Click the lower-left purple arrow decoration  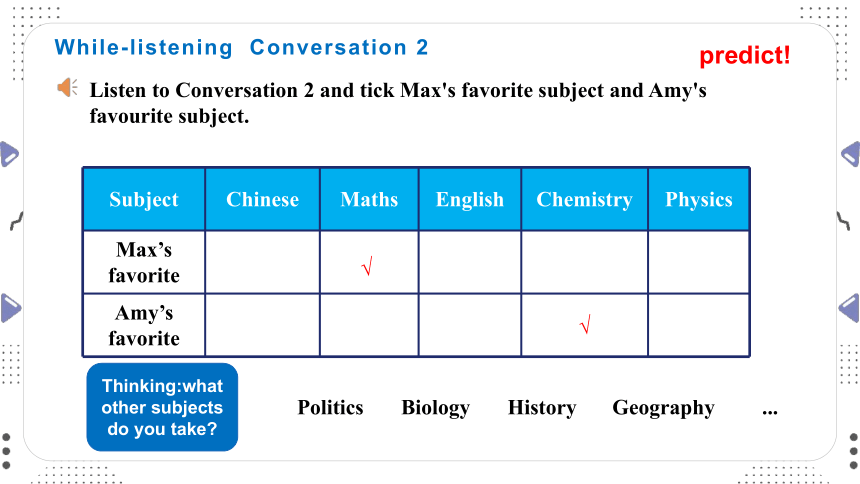[x=10, y=308]
